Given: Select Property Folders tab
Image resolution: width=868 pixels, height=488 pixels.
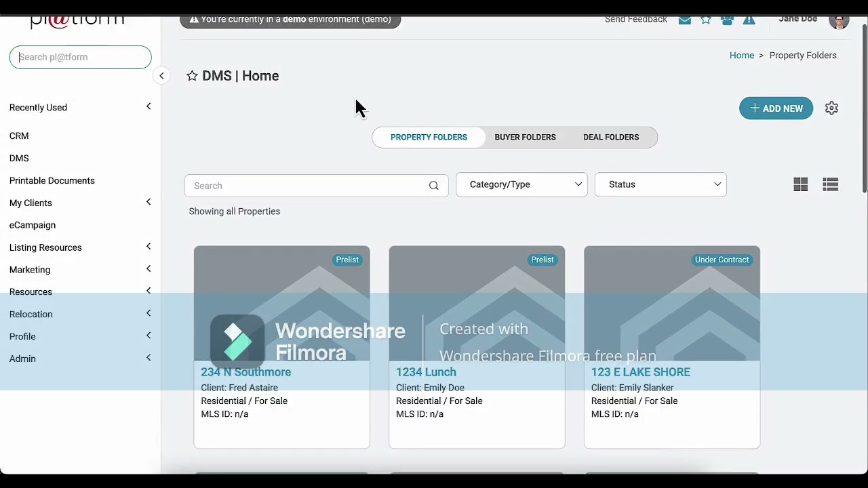Looking at the screenshot, I should (x=429, y=137).
